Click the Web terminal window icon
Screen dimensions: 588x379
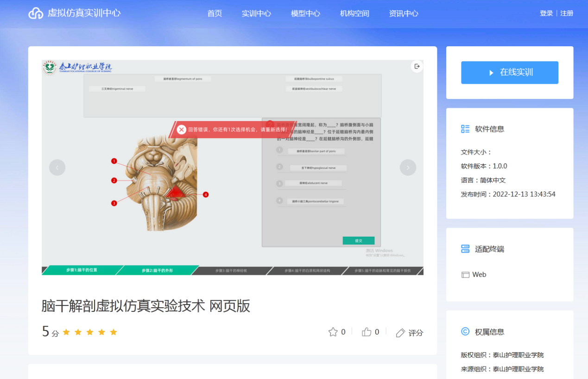[465, 275]
